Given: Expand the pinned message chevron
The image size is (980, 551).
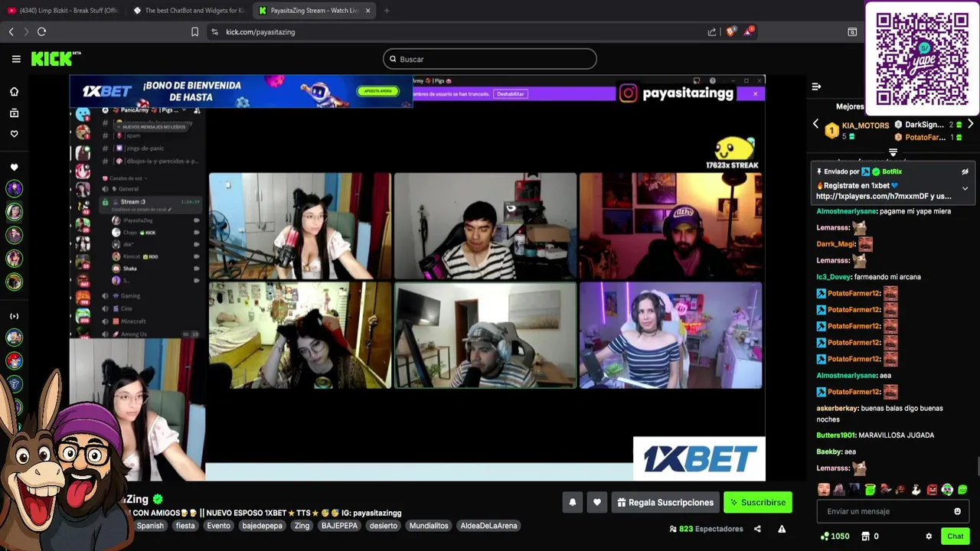Looking at the screenshot, I should tap(965, 188).
